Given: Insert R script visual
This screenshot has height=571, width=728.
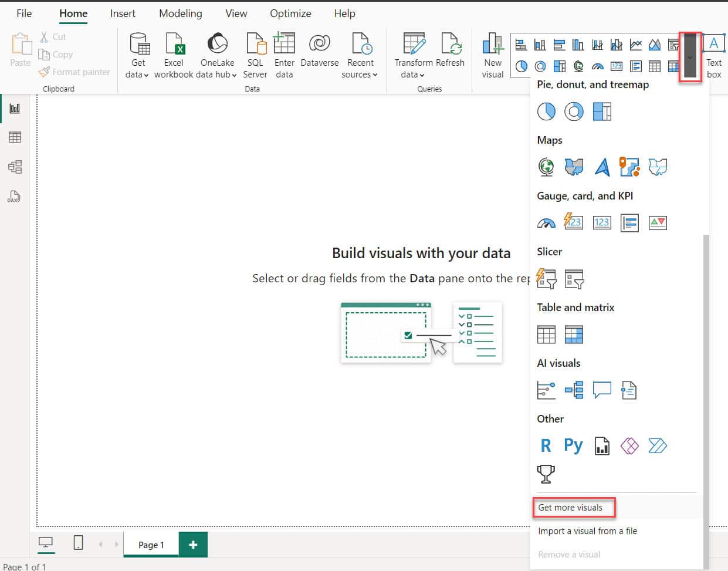Looking at the screenshot, I should point(546,446).
